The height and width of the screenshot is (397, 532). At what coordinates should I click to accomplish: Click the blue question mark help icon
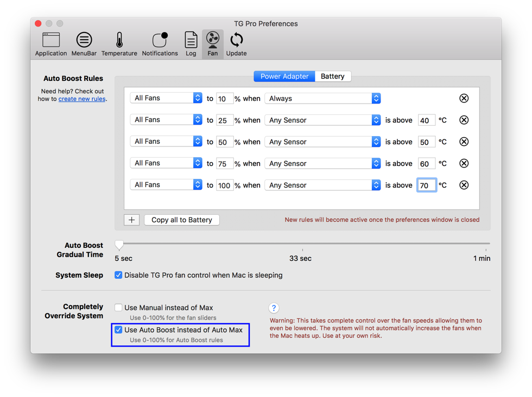point(274,308)
